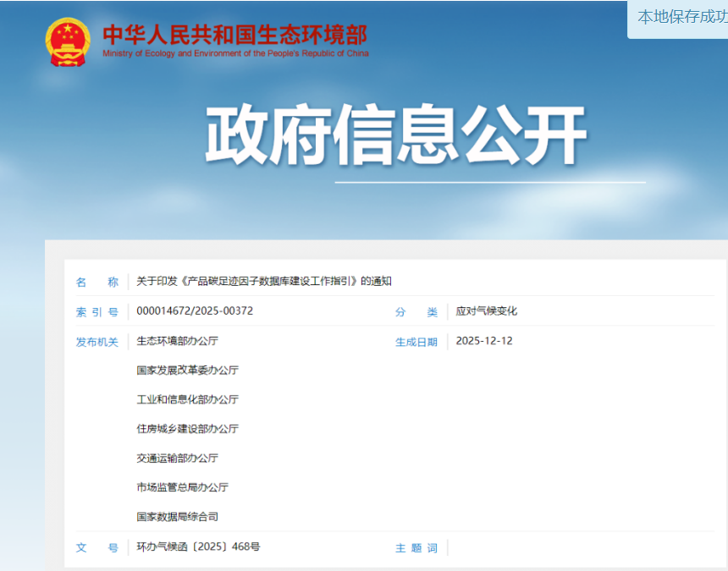Select 国家数据局综合司 entry
The image size is (728, 571).
pos(178,516)
